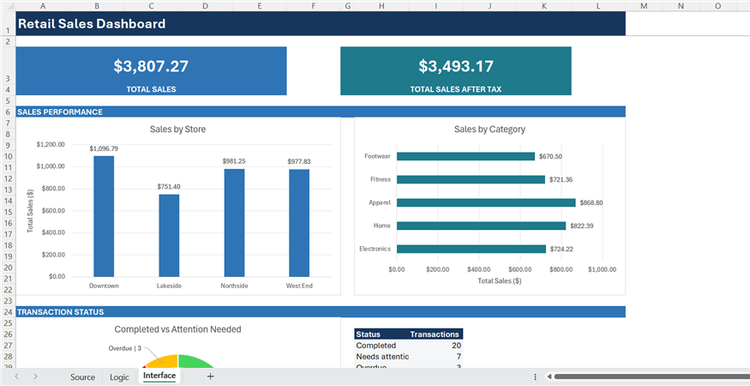
Task: Click the Downtown bar in Sales by Store
Action: pyautogui.click(x=104, y=216)
